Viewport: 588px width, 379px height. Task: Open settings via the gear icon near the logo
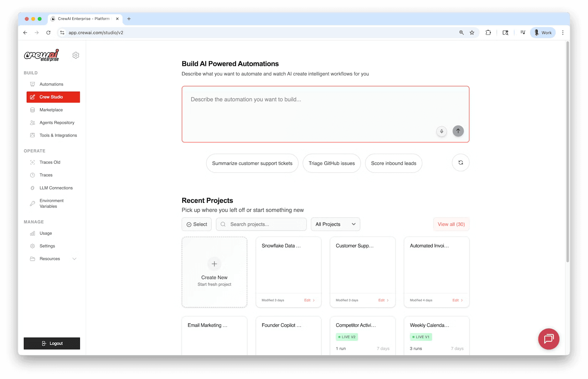(x=76, y=55)
